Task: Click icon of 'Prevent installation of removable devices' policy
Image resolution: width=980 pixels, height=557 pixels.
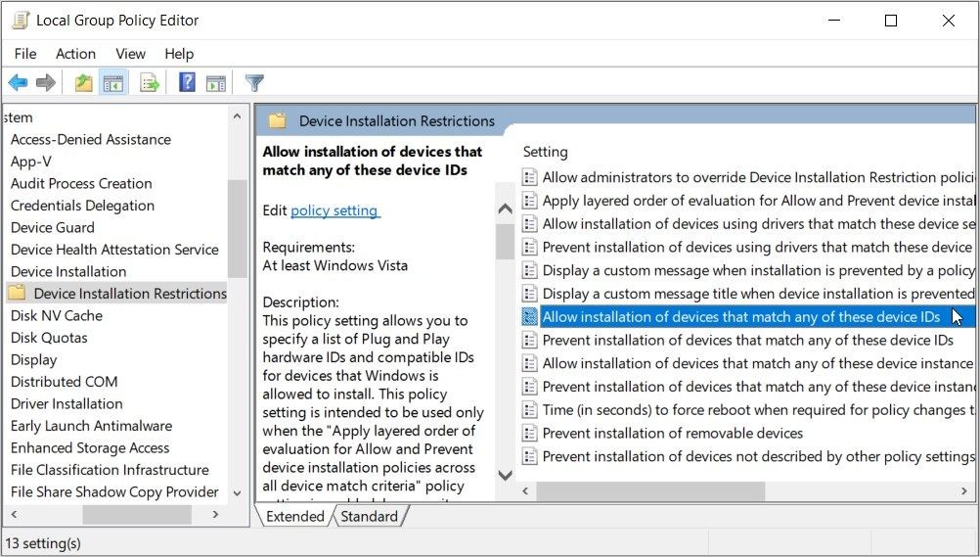Action: tap(529, 433)
